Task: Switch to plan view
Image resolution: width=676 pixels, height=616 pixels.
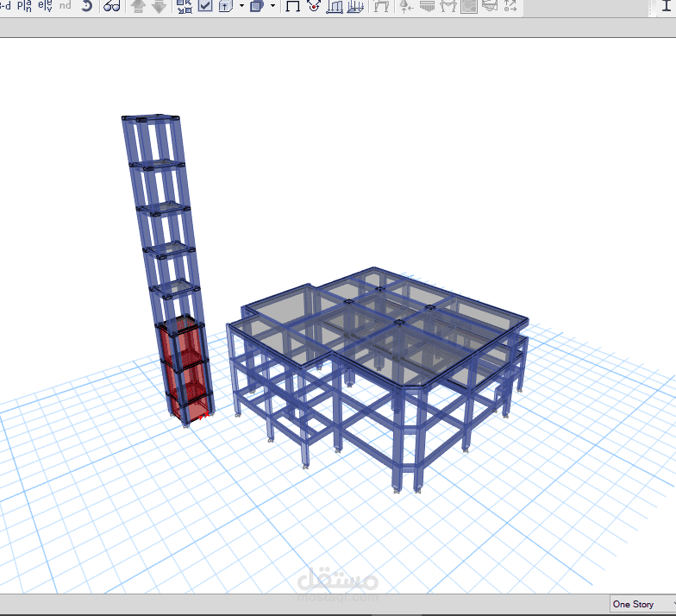Action: pos(24,5)
